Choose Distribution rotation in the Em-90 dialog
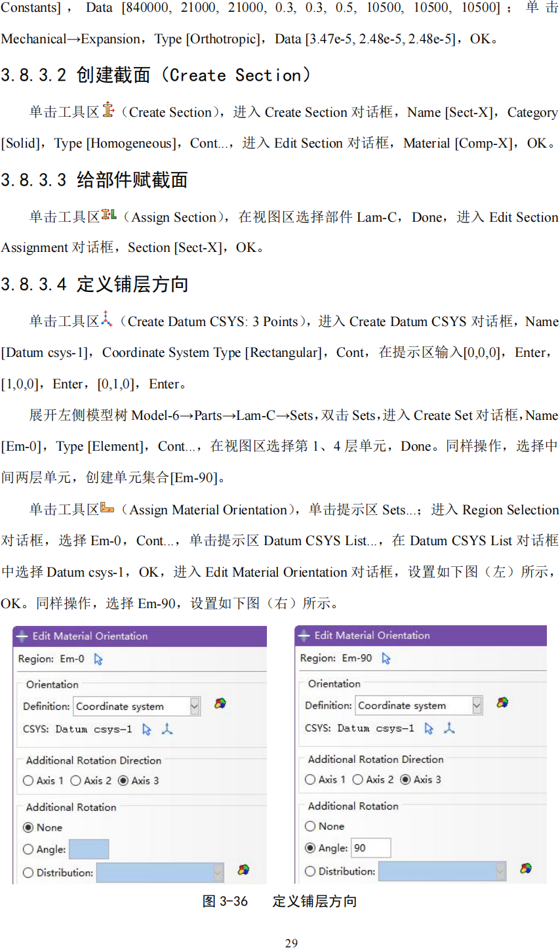The width and height of the screenshot is (560, 948). tap(340, 871)
